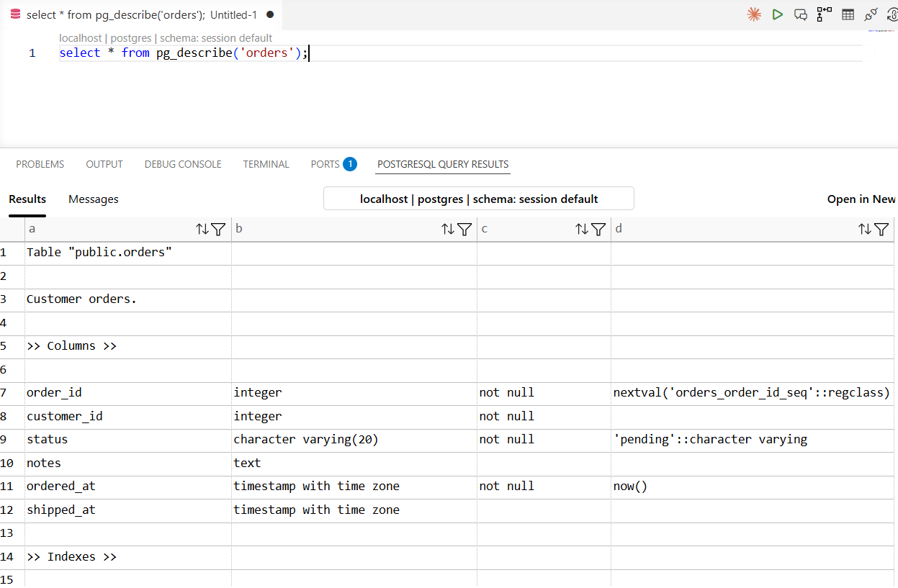Click column header d
Viewport: 898px width, 588px height.
click(x=752, y=230)
